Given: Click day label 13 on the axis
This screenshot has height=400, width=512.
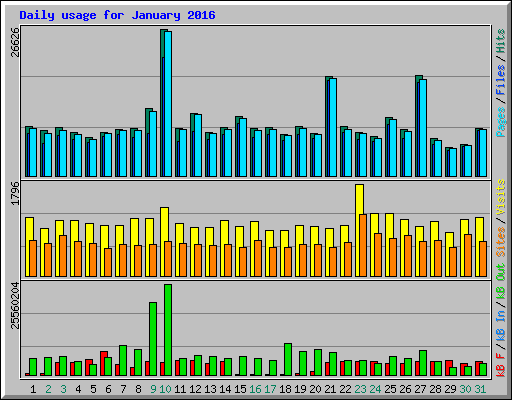Looking at the screenshot, I should pos(210,389).
